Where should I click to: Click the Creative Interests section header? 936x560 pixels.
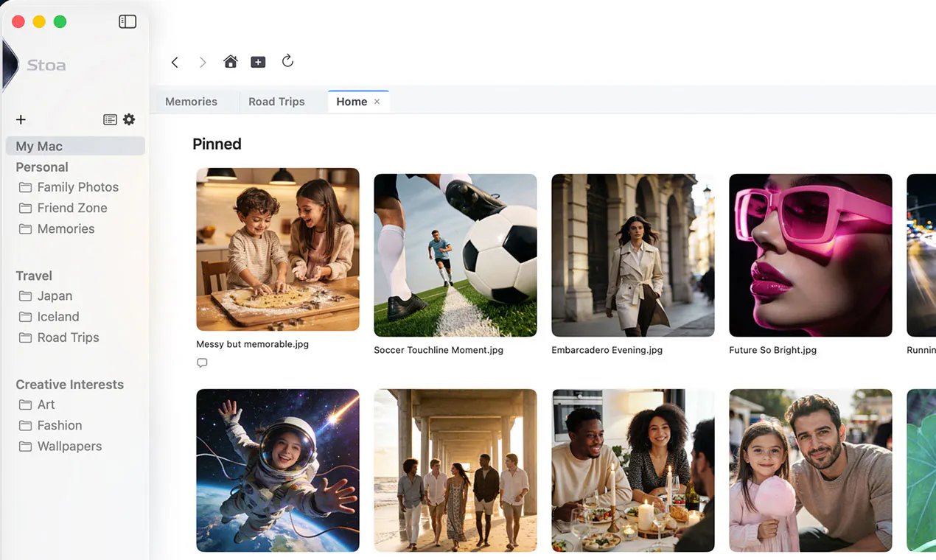69,385
